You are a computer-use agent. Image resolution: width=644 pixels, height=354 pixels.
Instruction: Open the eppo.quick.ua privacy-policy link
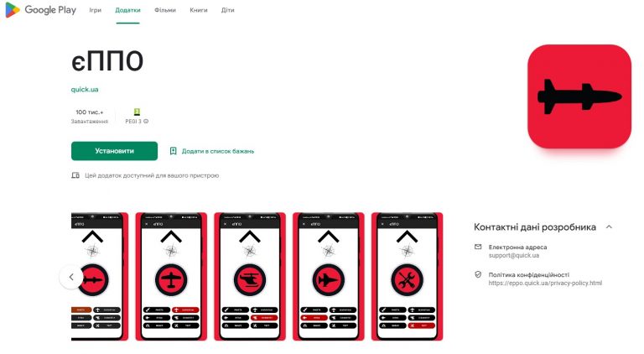[x=545, y=283]
